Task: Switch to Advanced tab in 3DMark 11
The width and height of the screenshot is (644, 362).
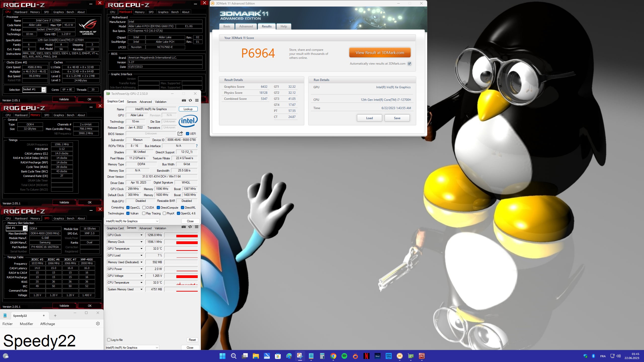Action: pos(246,26)
